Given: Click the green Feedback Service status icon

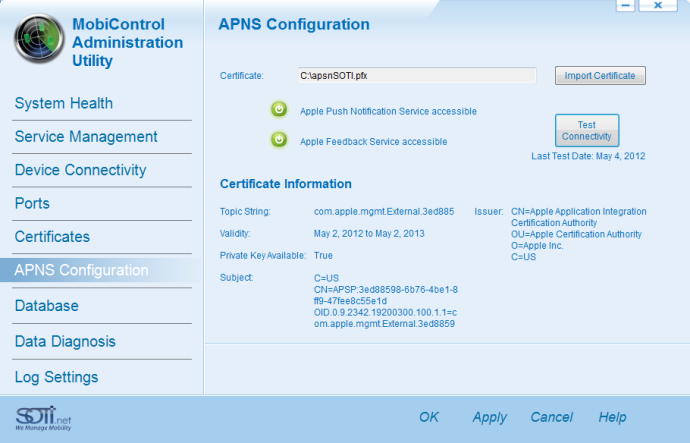Looking at the screenshot, I should coord(279,139).
